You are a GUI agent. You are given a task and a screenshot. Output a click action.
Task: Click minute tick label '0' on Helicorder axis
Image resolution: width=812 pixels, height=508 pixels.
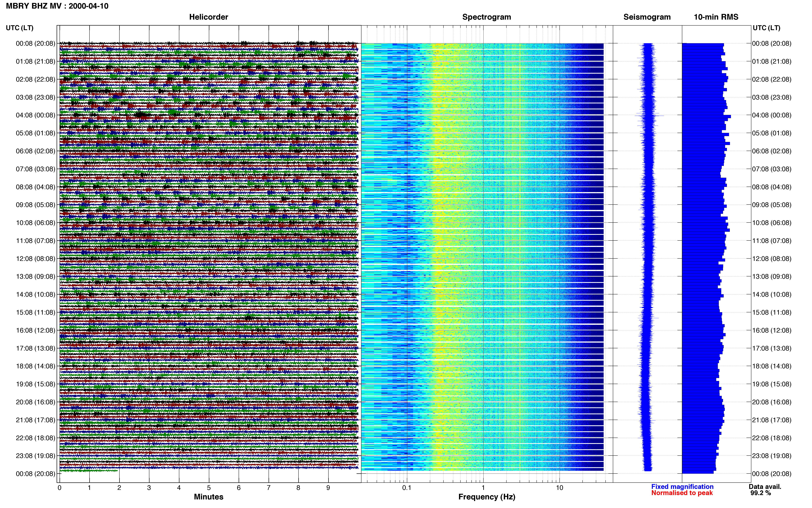(59, 487)
